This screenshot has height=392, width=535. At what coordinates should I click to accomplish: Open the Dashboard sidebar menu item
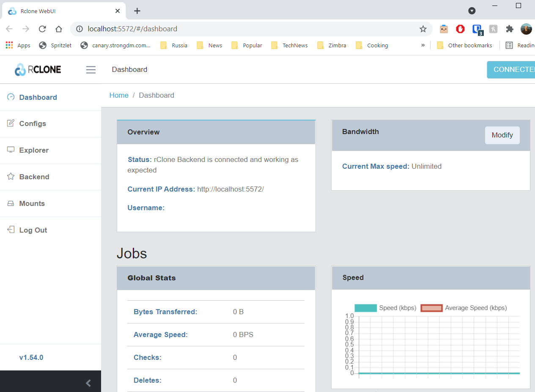[50, 97]
